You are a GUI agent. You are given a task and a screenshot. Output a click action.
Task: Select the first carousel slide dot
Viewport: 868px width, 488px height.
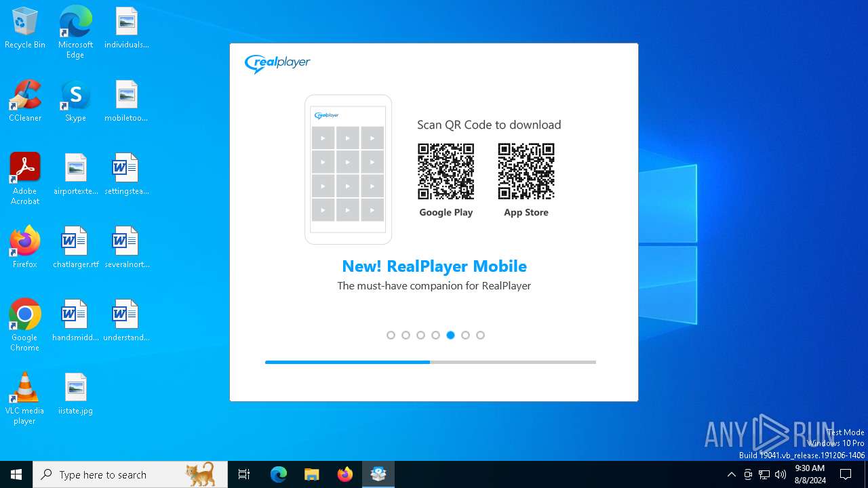[391, 335]
